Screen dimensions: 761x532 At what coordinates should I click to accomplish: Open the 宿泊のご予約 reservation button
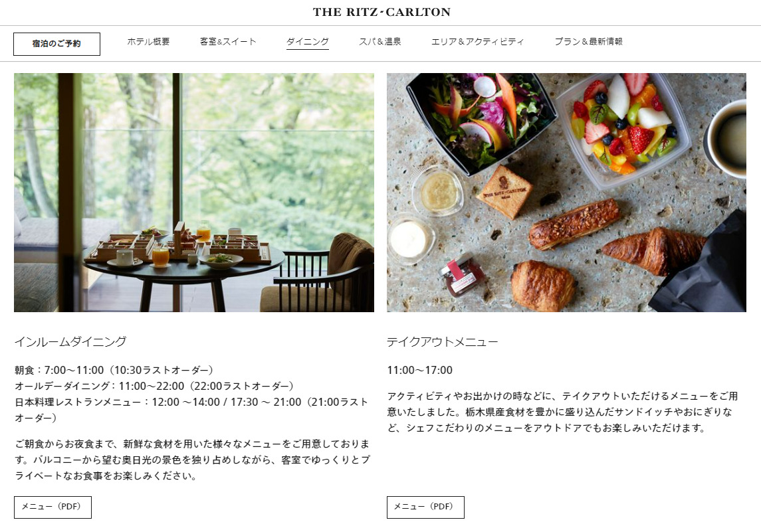coord(56,44)
